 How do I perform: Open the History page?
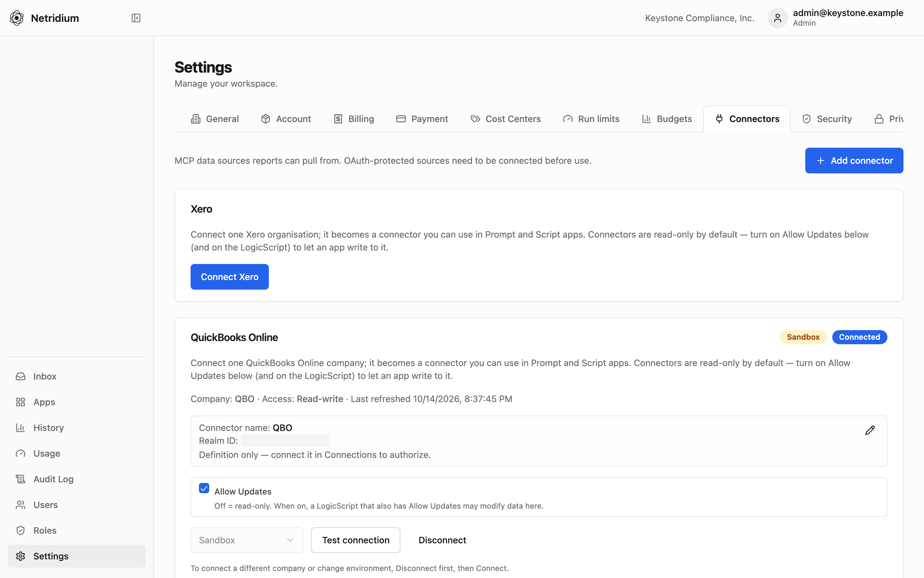(76, 427)
